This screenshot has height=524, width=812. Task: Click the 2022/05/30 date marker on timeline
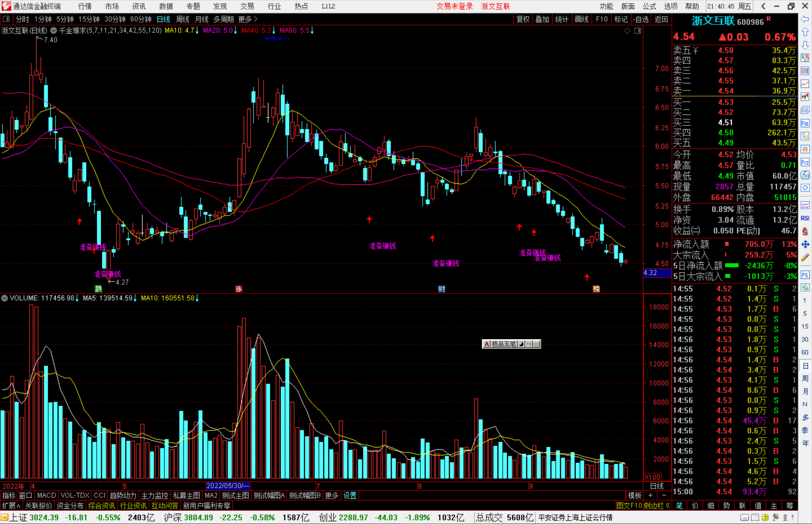228,486
